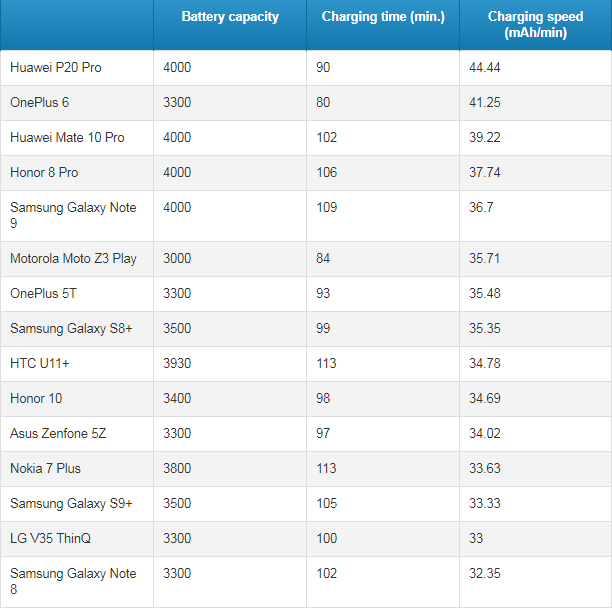
Task: Click the 33.63 charging speed value
Action: click(x=485, y=468)
